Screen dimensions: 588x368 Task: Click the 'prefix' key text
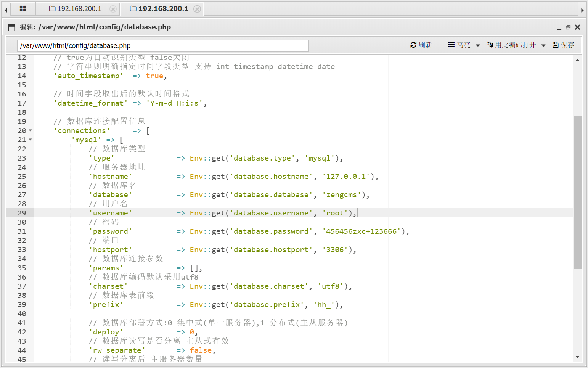(x=106, y=305)
